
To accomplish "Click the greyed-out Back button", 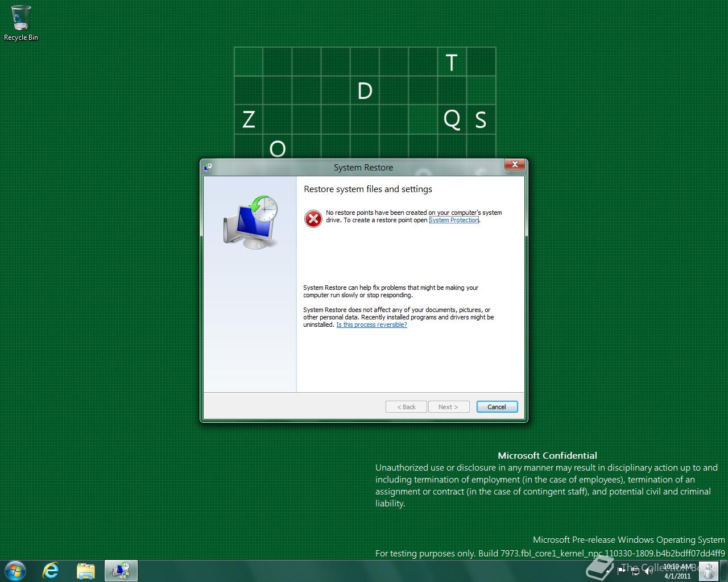I will (406, 407).
